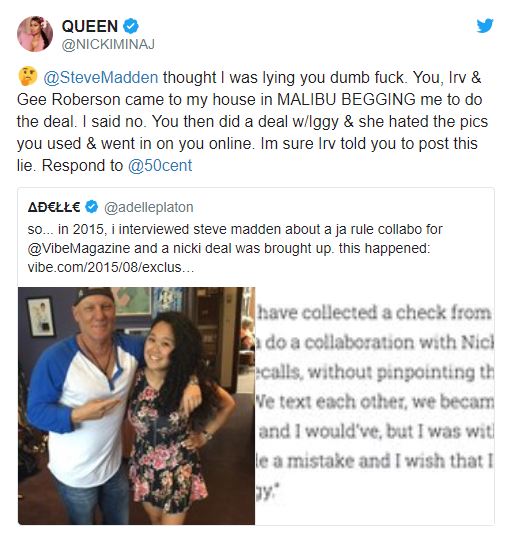Open the photo of man and woman
This screenshot has width=512, height=533.
[137, 406]
